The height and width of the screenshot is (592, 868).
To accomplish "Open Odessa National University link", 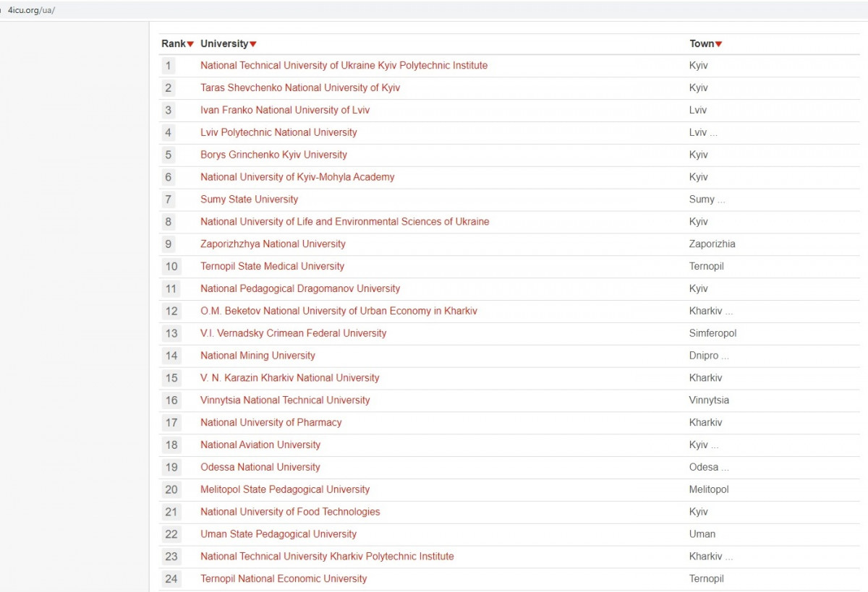I will click(260, 468).
